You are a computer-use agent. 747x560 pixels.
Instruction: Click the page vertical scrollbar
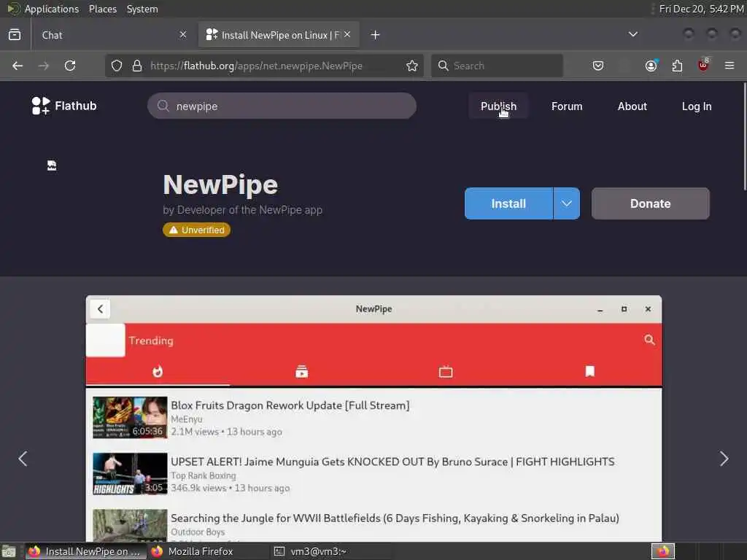coord(743,137)
